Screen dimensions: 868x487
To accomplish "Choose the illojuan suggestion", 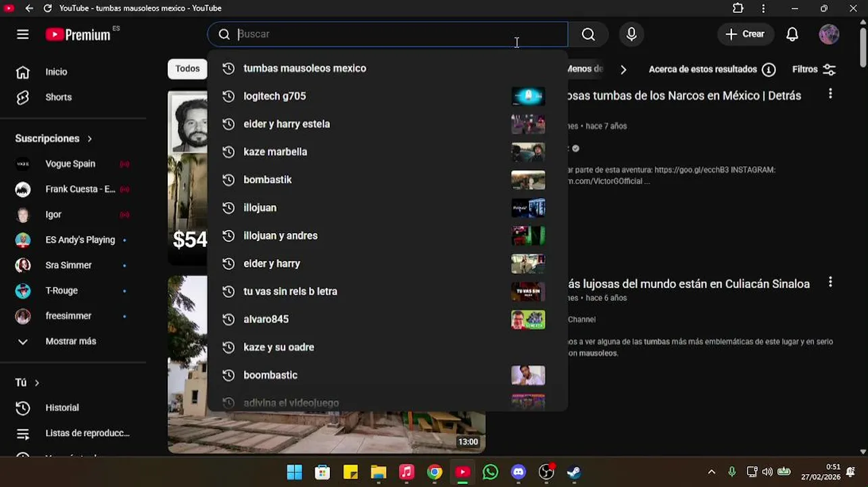I will point(387,208).
